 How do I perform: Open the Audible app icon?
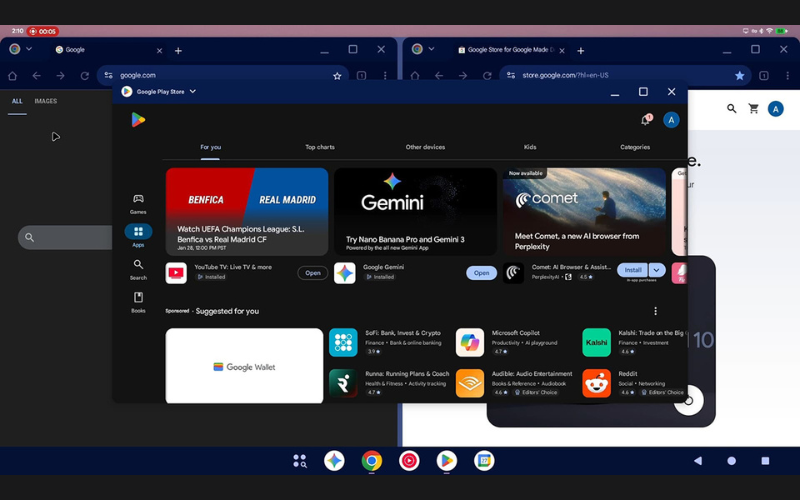pyautogui.click(x=470, y=383)
